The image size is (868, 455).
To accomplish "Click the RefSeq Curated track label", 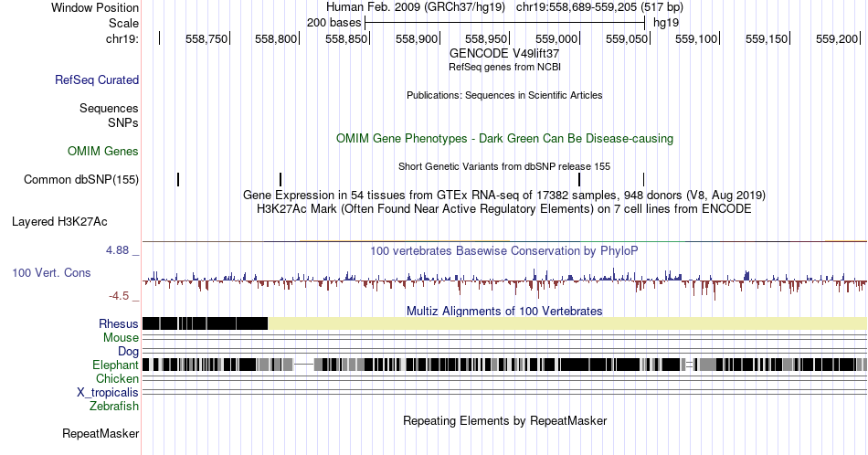I will tap(96, 79).
